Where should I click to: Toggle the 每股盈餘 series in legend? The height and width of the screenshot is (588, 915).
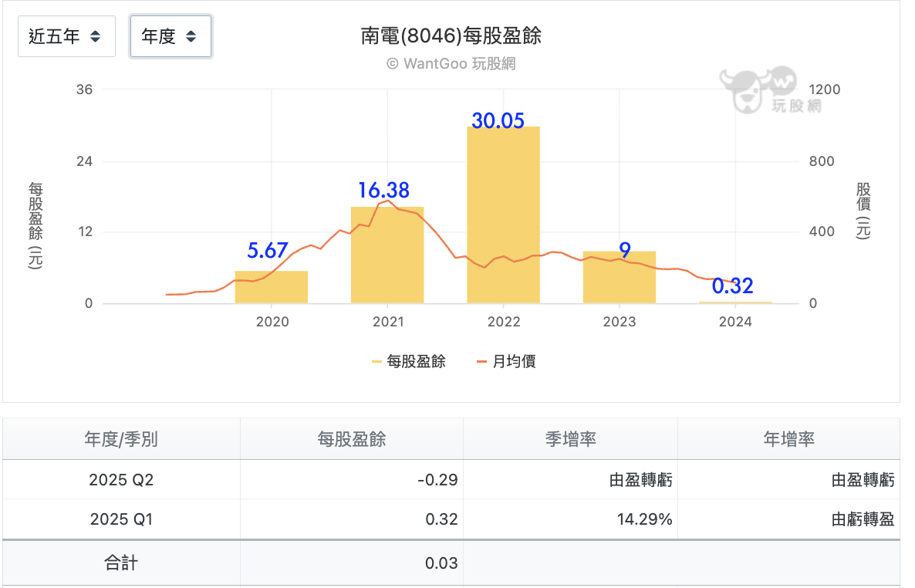click(408, 361)
